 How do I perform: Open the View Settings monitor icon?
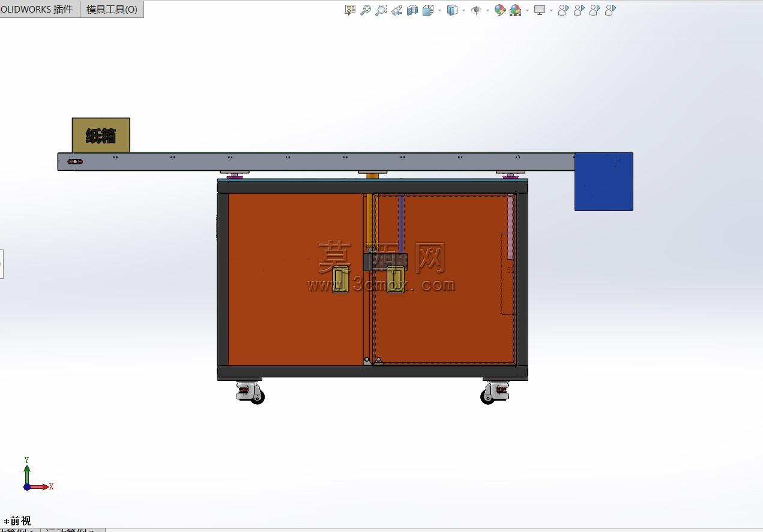pyautogui.click(x=540, y=10)
